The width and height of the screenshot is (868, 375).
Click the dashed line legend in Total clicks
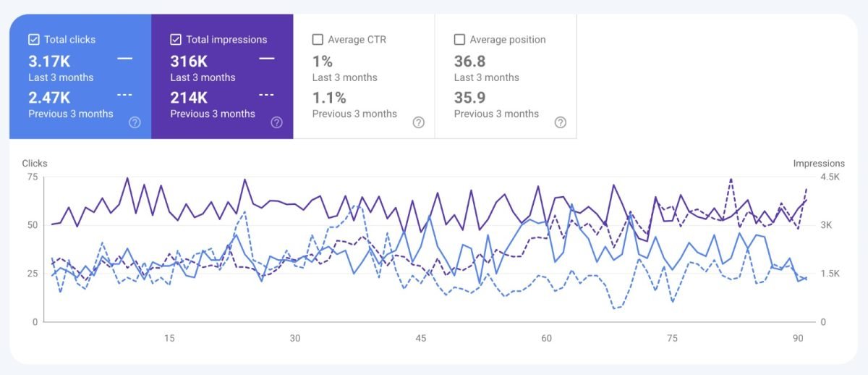[124, 95]
